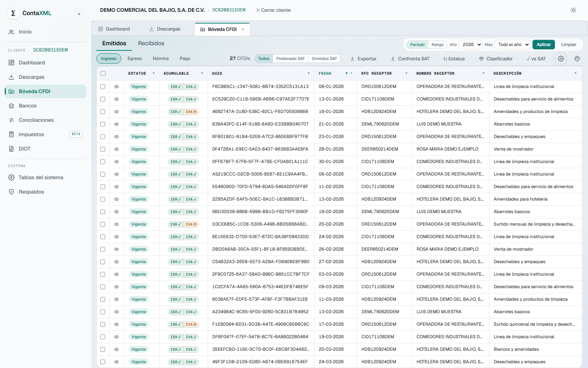Toggle the select-all checkbox in header

[103, 74]
